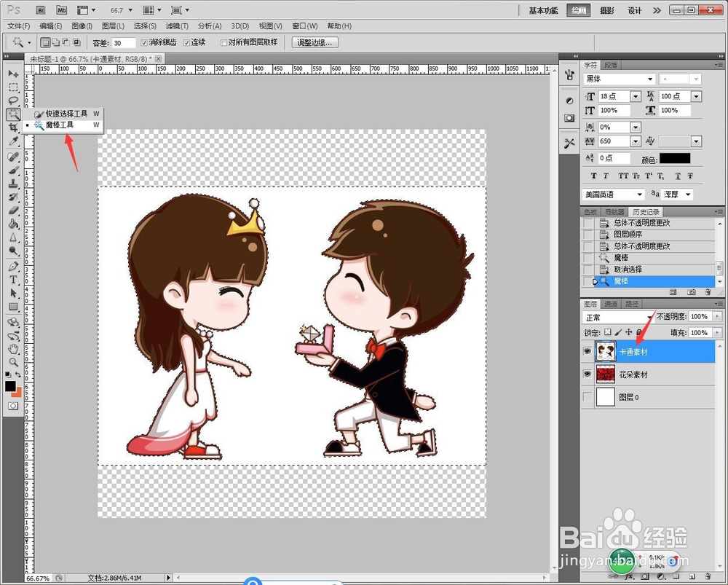Open the 正常 blend mode dropdown

click(618, 318)
